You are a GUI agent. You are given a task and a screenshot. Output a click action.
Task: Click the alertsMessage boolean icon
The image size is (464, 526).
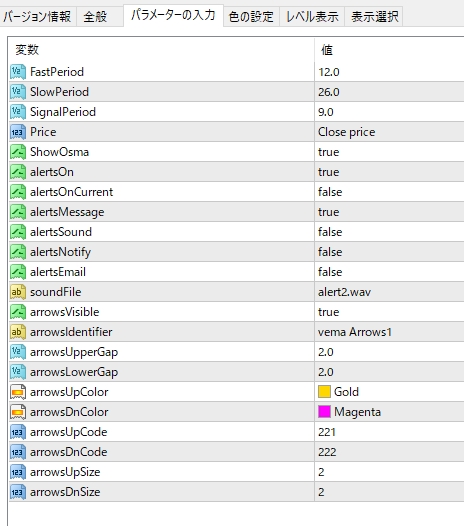[17, 212]
